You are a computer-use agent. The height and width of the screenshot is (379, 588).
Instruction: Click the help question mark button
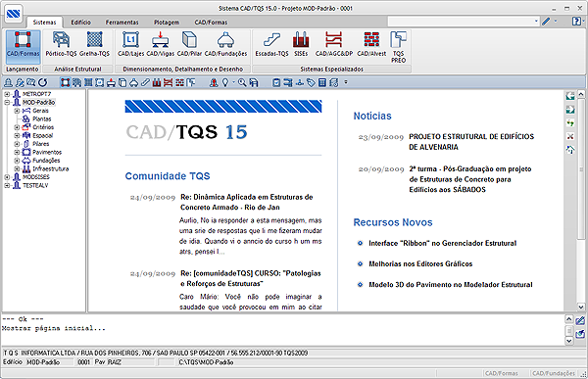click(x=576, y=22)
